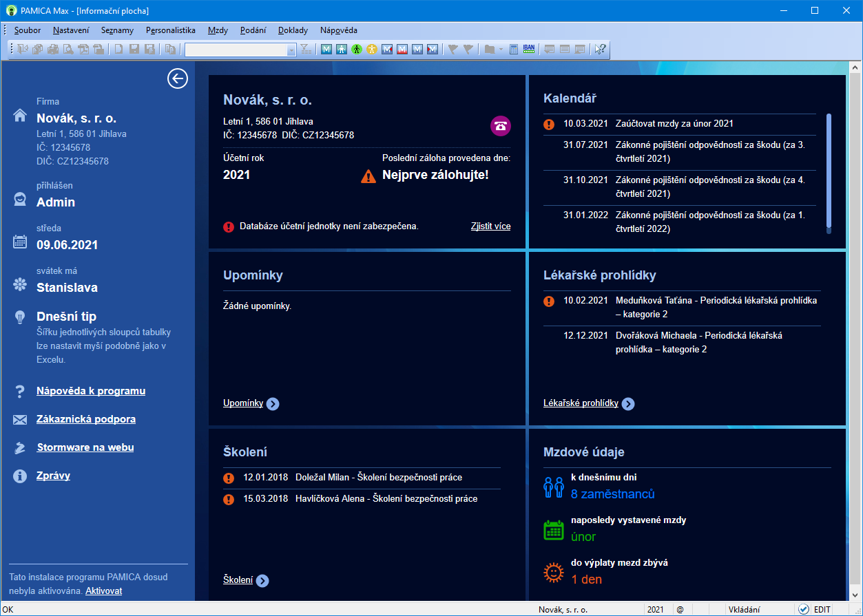The width and height of the screenshot is (863, 616).
Task: Open the Seznamy menu
Action: coord(117,30)
